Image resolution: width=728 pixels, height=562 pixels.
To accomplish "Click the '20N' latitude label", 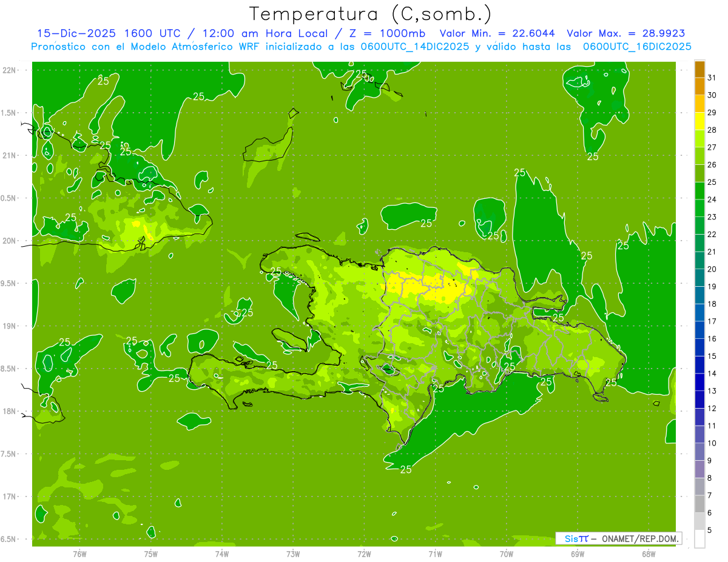I will (x=10, y=241).
